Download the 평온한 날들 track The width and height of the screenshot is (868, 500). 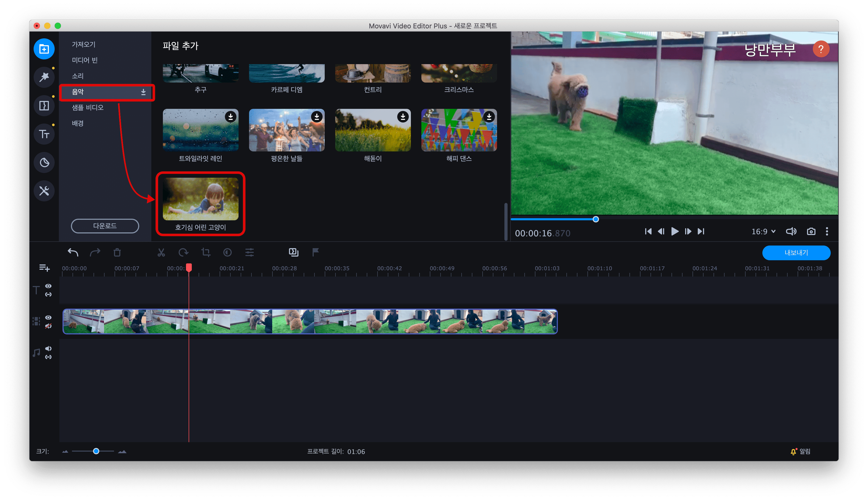coord(317,117)
